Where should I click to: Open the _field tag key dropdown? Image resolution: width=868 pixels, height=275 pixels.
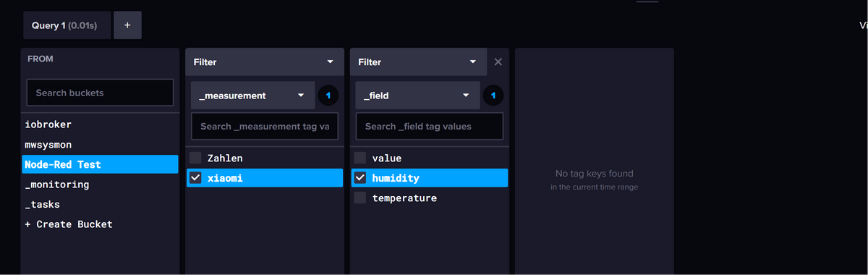pyautogui.click(x=418, y=96)
